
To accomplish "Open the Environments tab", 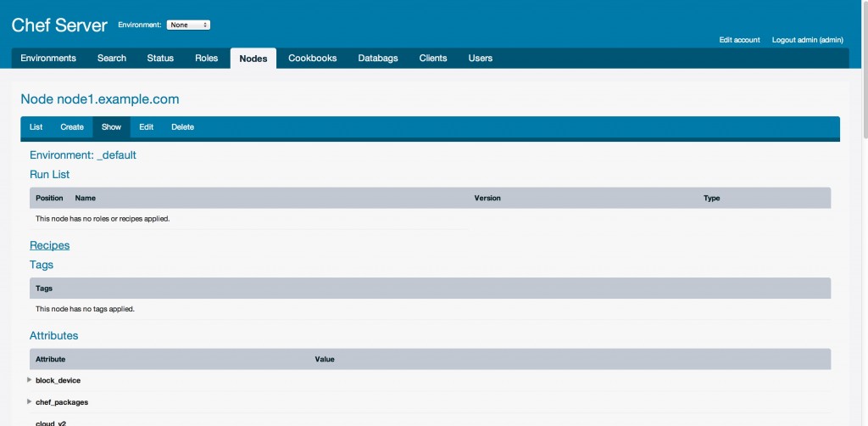I will click(x=48, y=59).
